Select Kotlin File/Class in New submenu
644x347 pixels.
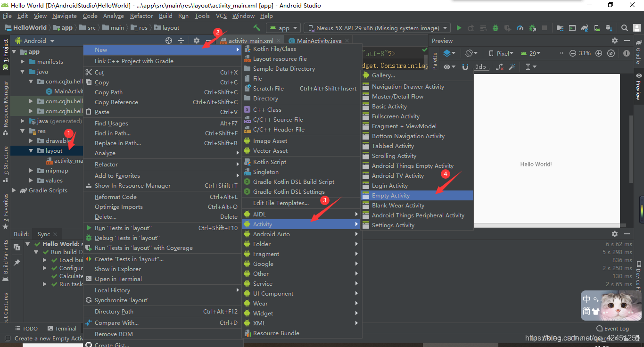pyautogui.click(x=302, y=49)
